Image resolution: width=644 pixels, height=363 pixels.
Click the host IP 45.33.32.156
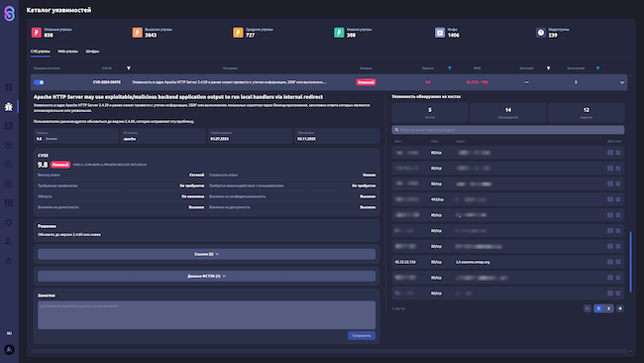click(x=405, y=262)
